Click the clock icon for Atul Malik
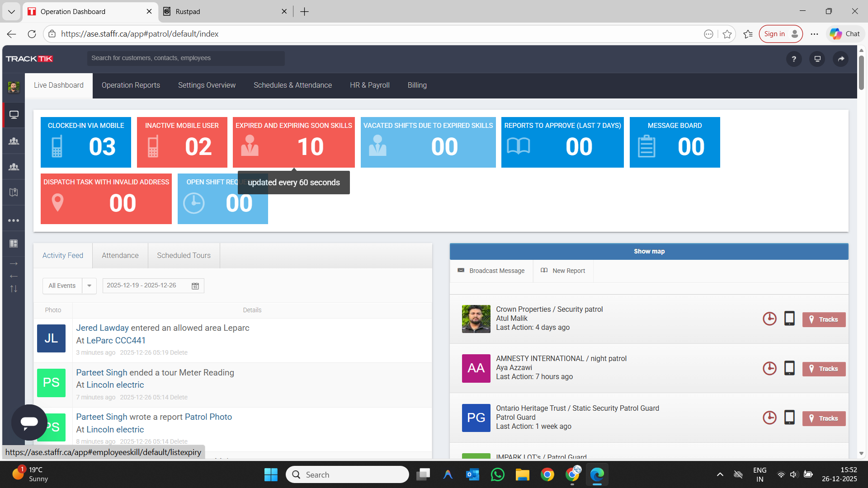 [769, 319]
